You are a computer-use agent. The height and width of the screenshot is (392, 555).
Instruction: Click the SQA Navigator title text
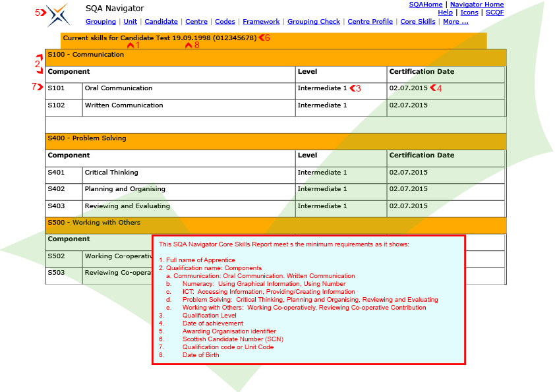115,8
